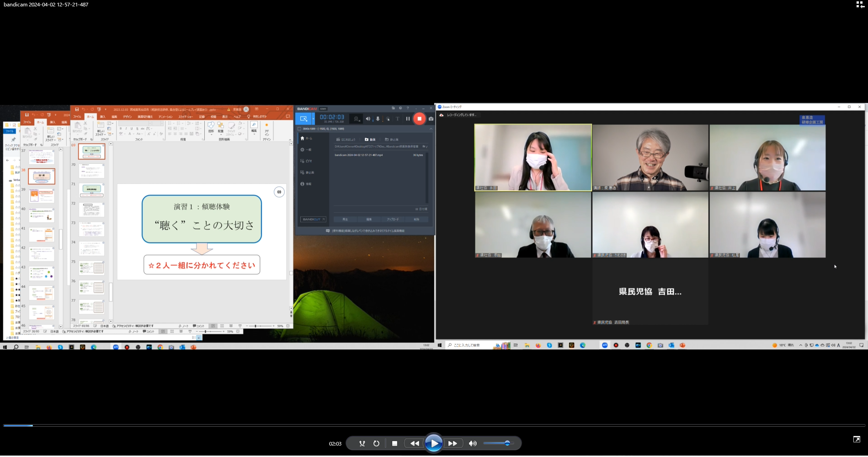The width and height of the screenshot is (868, 457).
Task: Select slide 72 thumbnail in PowerPoint
Action: tap(92, 210)
